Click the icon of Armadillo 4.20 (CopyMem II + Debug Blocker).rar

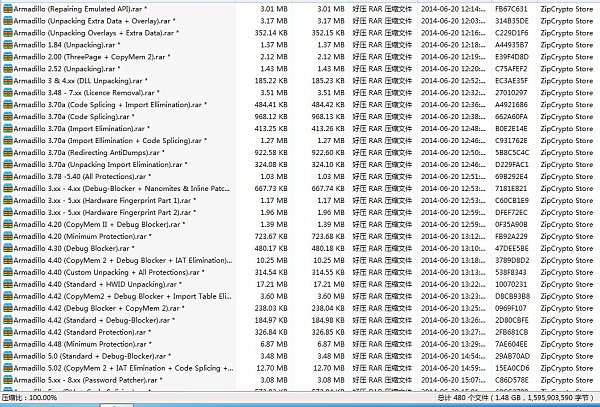[8, 224]
